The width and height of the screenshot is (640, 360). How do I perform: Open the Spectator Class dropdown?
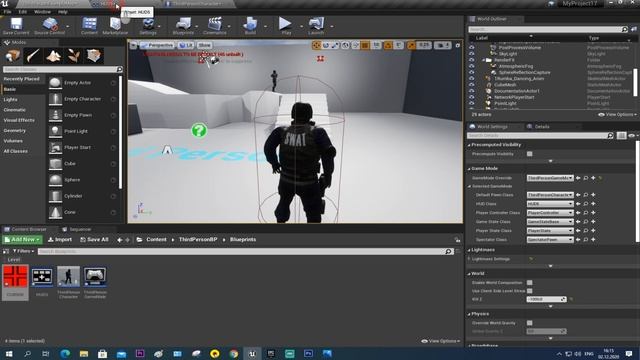click(x=550, y=240)
